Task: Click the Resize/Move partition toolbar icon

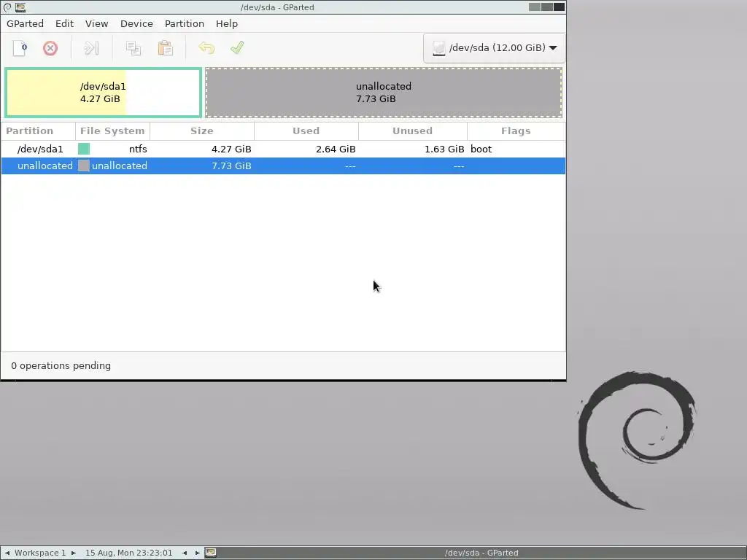Action: [x=91, y=48]
